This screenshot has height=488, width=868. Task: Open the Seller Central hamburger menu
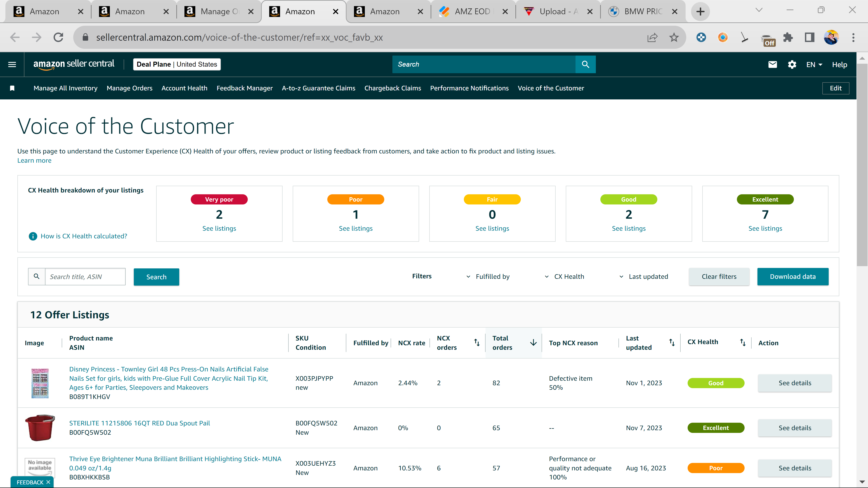tap(12, 64)
